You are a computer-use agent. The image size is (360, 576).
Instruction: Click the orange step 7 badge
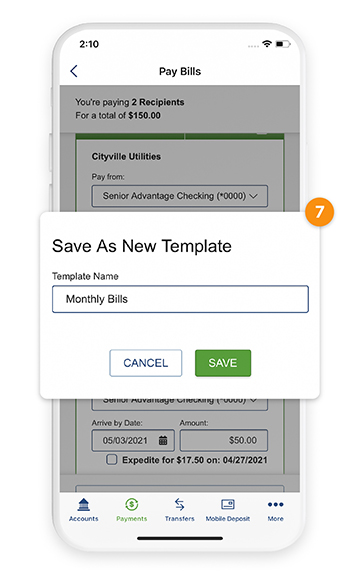[x=319, y=212]
